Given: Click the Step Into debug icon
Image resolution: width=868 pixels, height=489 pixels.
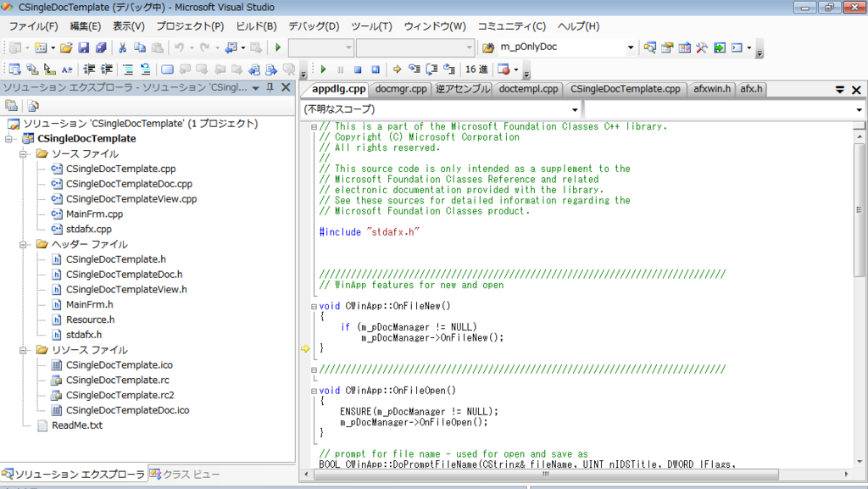Looking at the screenshot, I should [414, 69].
